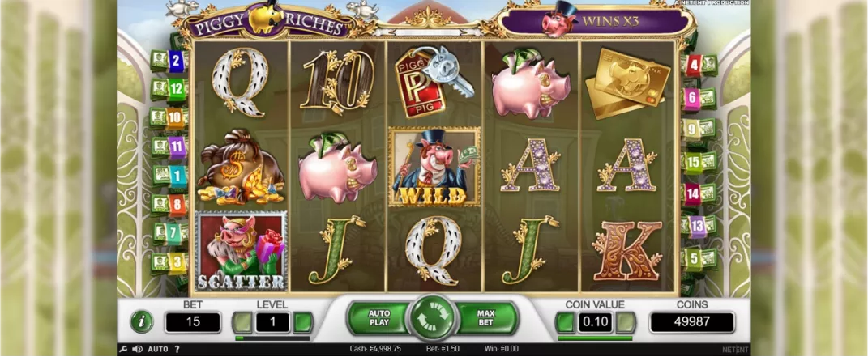
Task: Open the paytable info icon
Action: [x=142, y=321]
